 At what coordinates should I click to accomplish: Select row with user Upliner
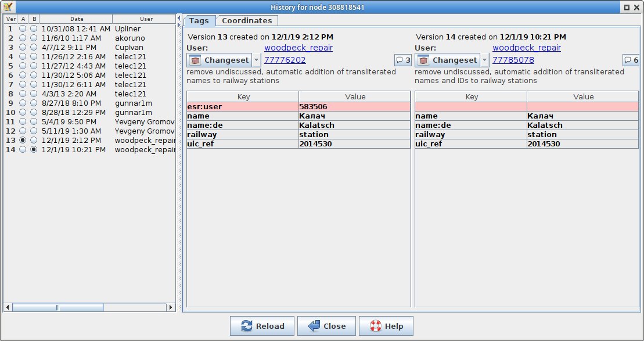[89, 29]
